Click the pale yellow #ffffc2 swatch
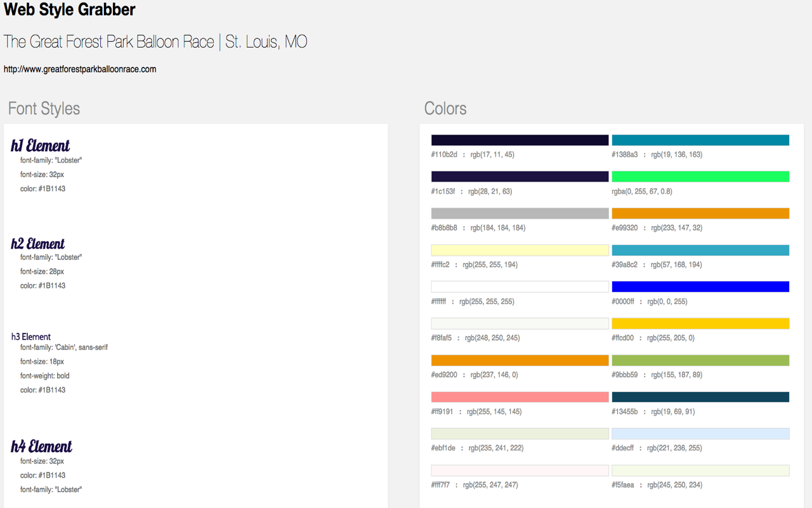812x508 pixels. tap(520, 250)
